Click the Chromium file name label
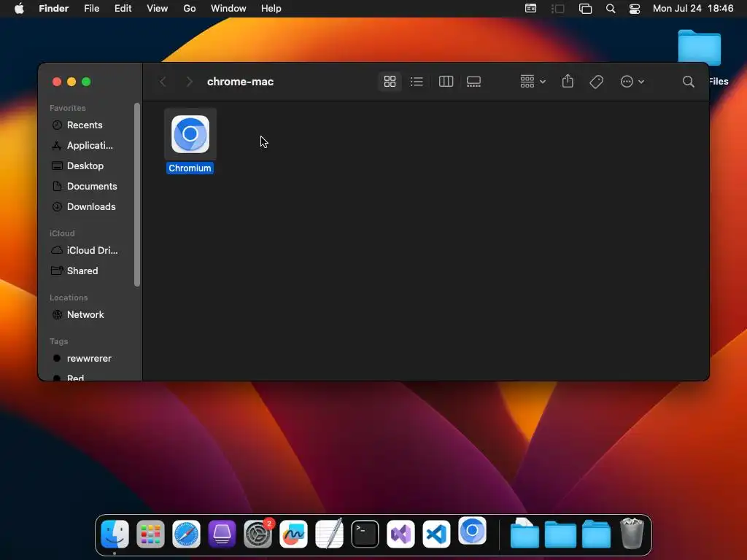 click(x=190, y=168)
